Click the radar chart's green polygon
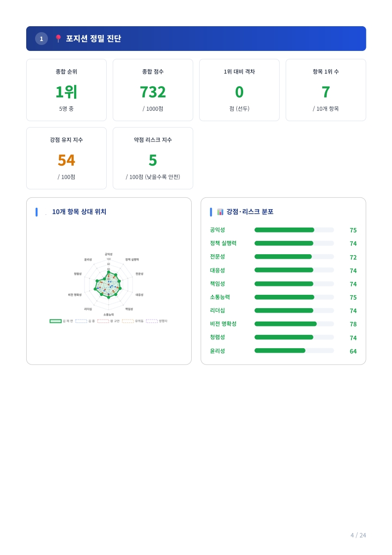 coord(109,285)
